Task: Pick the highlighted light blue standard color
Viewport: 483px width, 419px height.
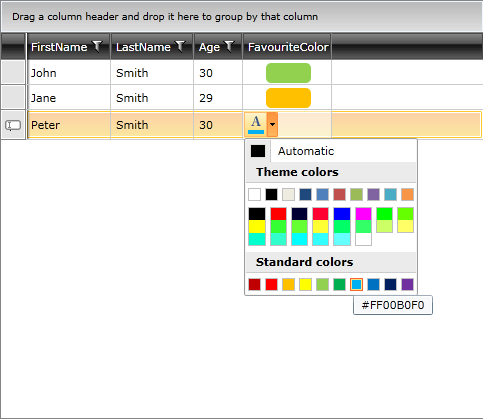Action: coord(356,284)
